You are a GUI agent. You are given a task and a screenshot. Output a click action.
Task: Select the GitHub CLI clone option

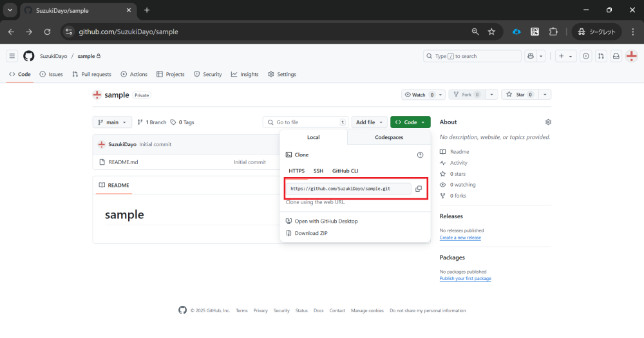pos(345,171)
